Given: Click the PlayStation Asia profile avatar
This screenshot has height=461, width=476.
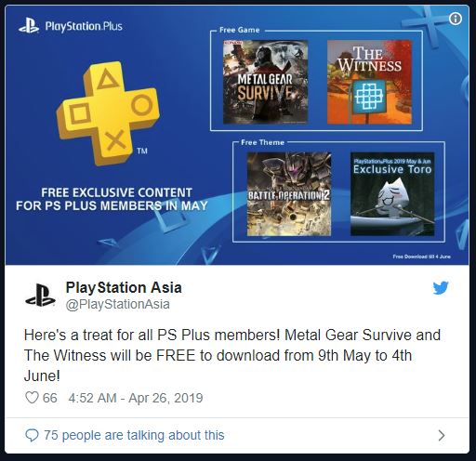Looking at the screenshot, I should pyautogui.click(x=40, y=296).
